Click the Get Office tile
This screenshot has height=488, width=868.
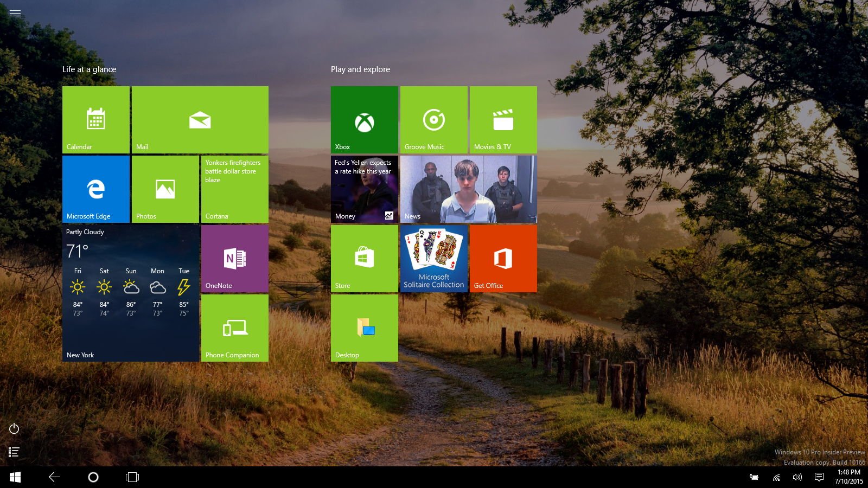pyautogui.click(x=503, y=259)
